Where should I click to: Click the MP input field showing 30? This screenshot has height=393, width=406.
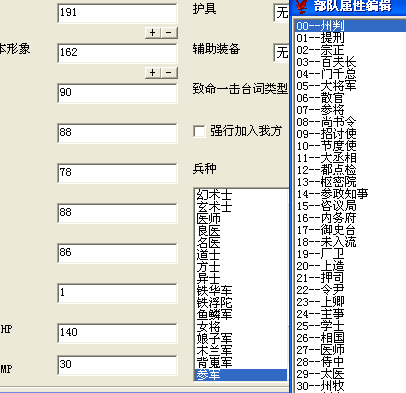[117, 365]
